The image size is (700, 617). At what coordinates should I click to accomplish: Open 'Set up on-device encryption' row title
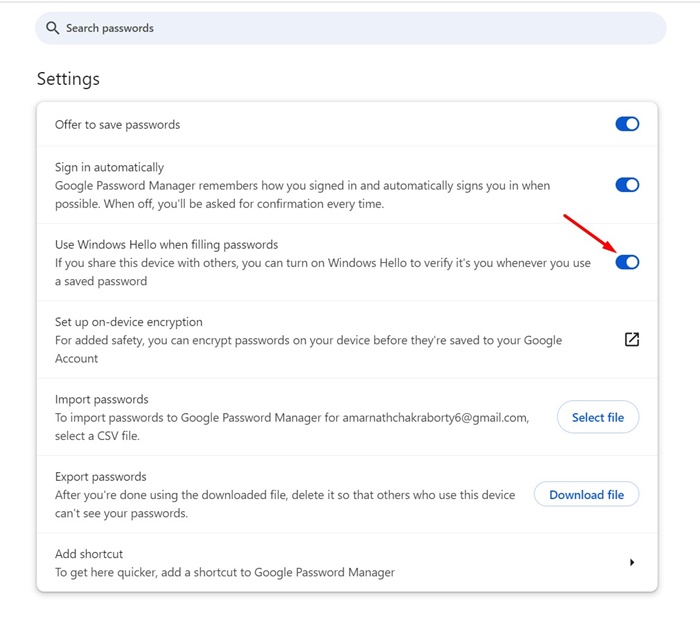[x=129, y=321]
